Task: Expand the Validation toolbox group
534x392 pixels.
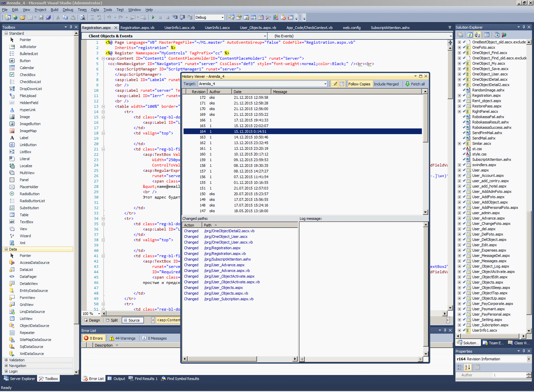Action: click(6, 360)
